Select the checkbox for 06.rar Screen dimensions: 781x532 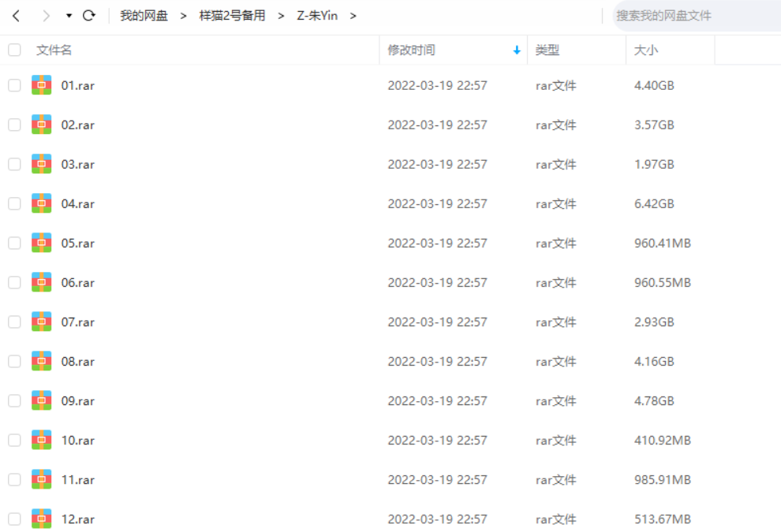point(14,282)
